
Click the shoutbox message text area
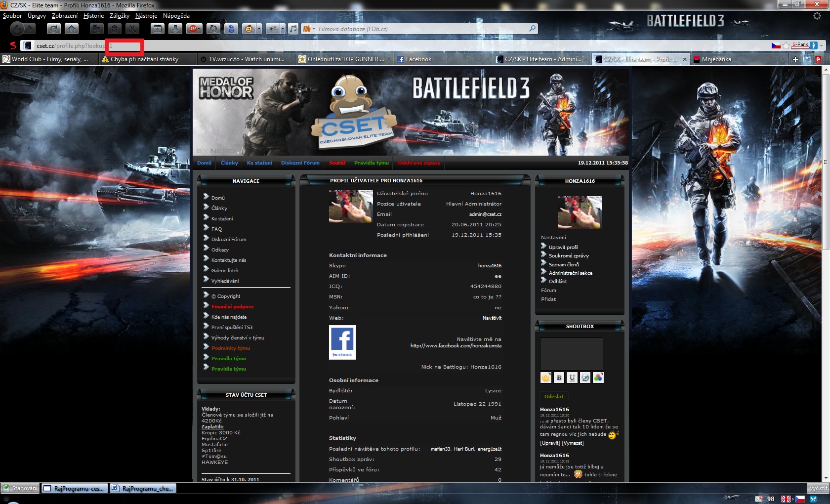coord(572,354)
